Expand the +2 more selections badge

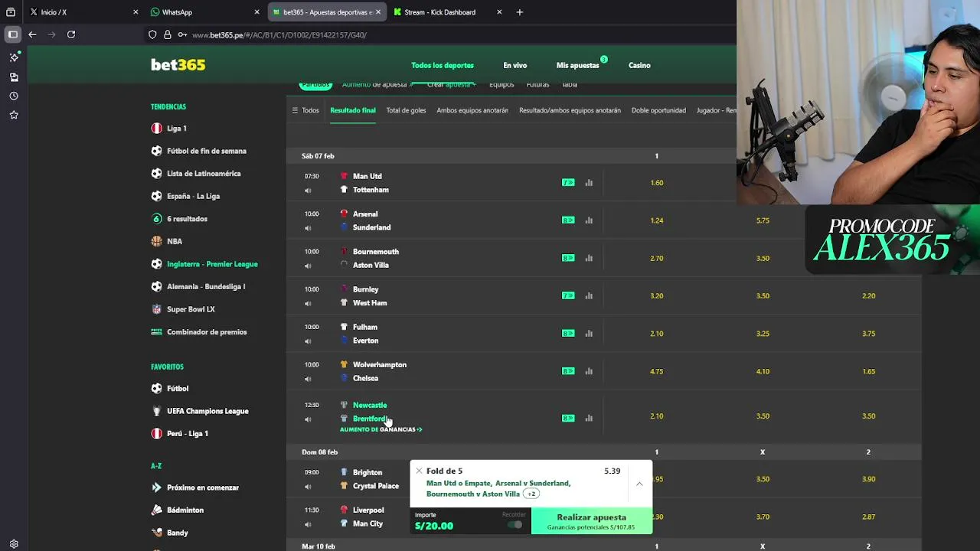[x=531, y=494]
